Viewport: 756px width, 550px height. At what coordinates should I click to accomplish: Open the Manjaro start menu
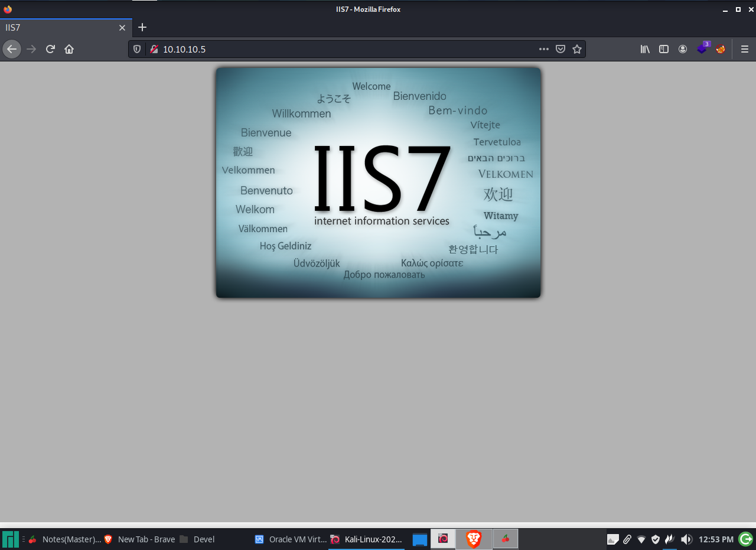(11, 539)
